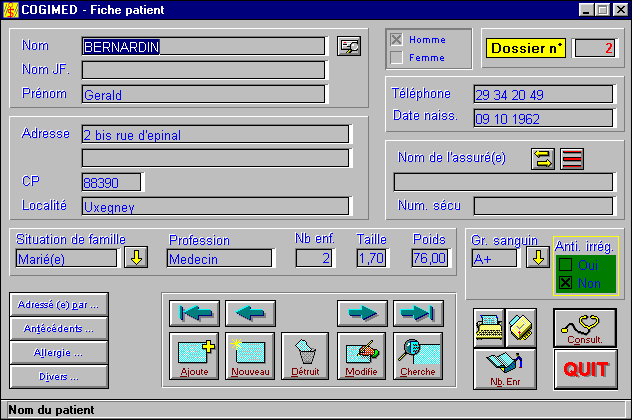Open the Antécédents... button
Screen dimensions: 632x420
pos(59,328)
